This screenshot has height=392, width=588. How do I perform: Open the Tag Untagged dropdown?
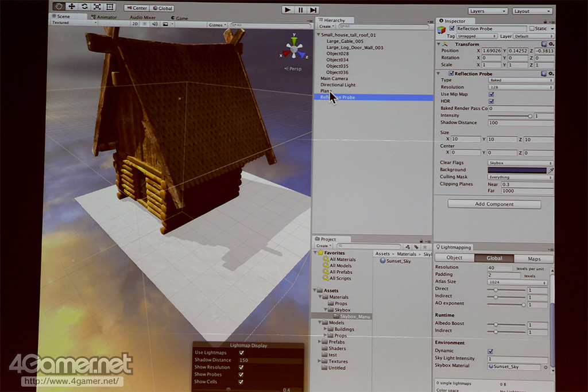(x=477, y=36)
